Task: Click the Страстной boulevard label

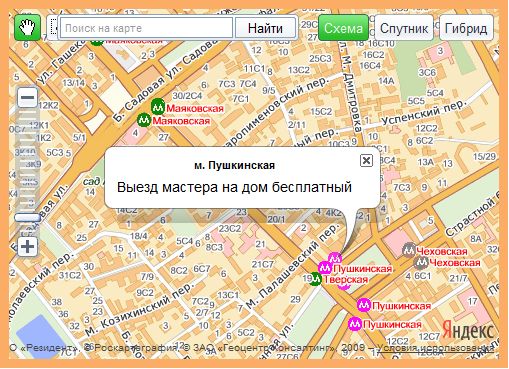Action: 473,215
